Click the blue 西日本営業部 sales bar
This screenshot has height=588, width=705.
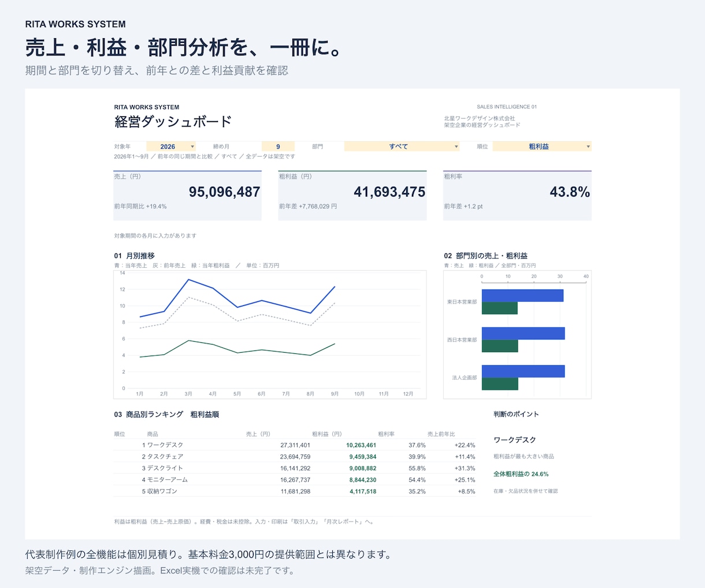[523, 334]
